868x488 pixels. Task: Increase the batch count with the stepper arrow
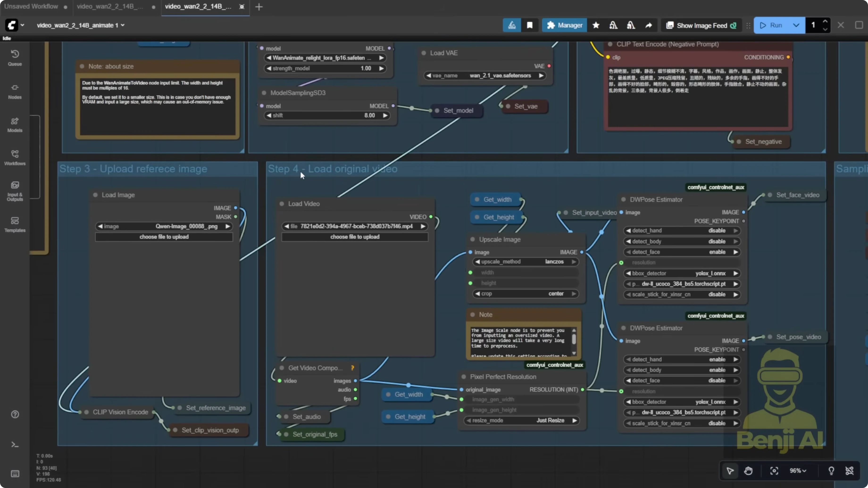pyautogui.click(x=826, y=21)
